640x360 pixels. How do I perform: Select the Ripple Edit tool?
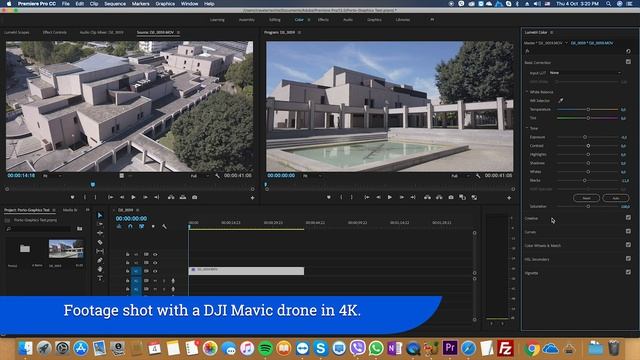pyautogui.click(x=100, y=233)
